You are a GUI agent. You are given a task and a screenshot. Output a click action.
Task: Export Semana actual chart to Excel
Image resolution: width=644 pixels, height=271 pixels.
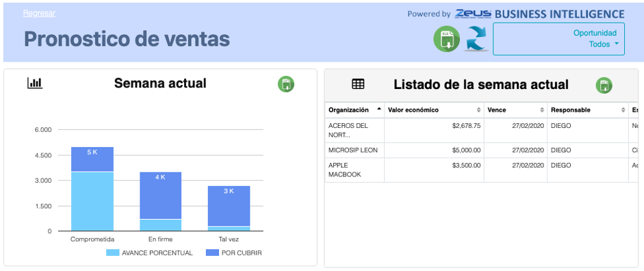click(x=286, y=84)
